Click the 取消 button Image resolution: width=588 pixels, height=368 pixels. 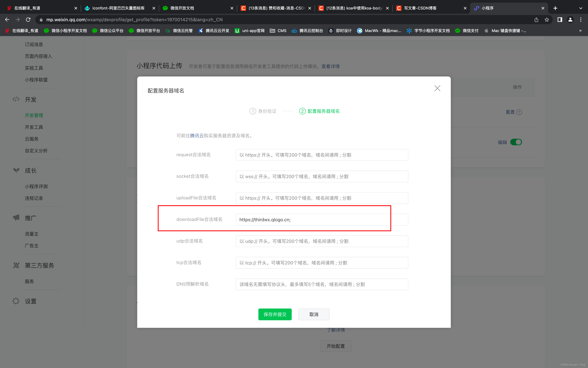coord(314,314)
